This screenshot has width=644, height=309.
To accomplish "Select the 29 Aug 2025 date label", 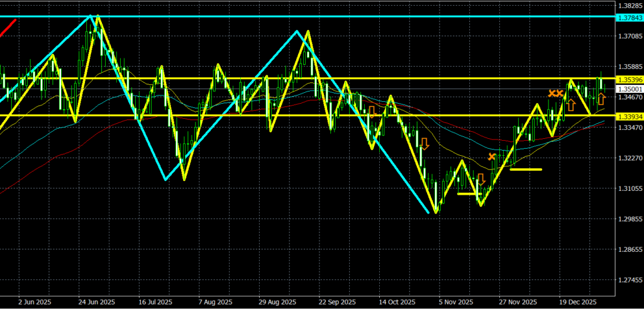I will pos(278,302).
